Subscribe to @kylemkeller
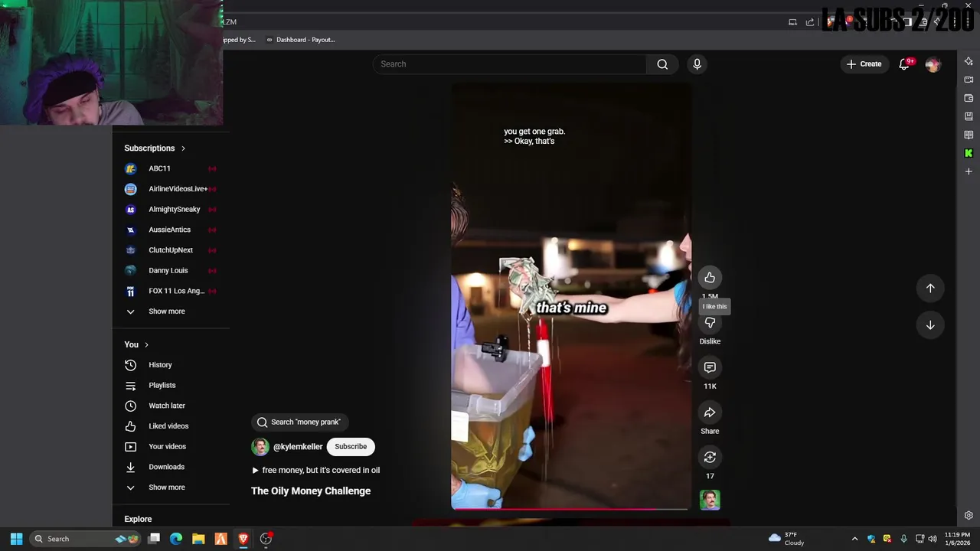Viewport: 980px width, 551px height. 351,446
